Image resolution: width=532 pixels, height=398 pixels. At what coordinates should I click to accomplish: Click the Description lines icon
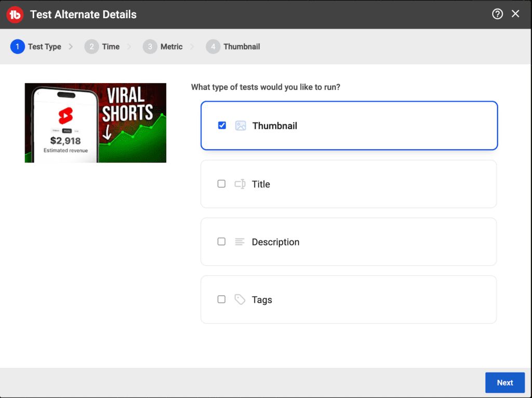(240, 242)
